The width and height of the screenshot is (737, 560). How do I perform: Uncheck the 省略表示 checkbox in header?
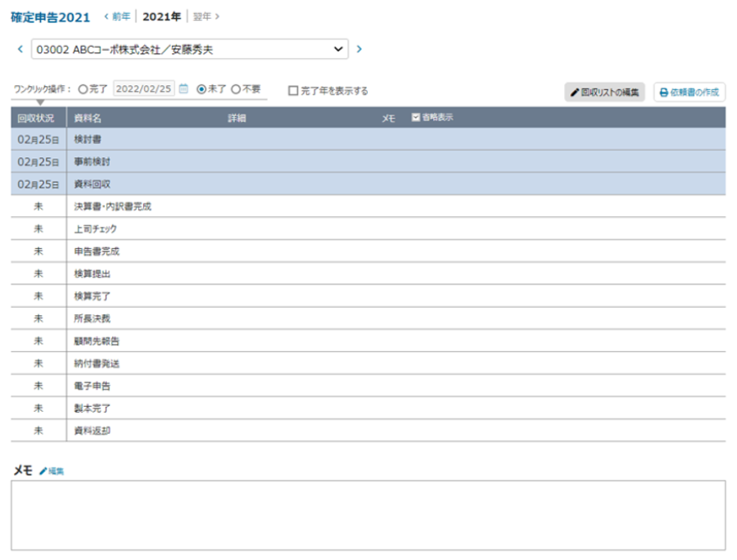coord(416,117)
